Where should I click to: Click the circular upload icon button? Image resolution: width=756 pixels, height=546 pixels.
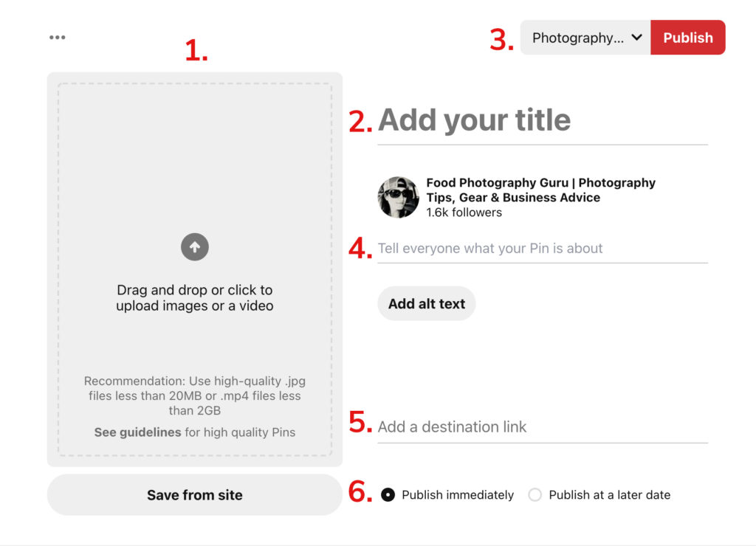[194, 246]
